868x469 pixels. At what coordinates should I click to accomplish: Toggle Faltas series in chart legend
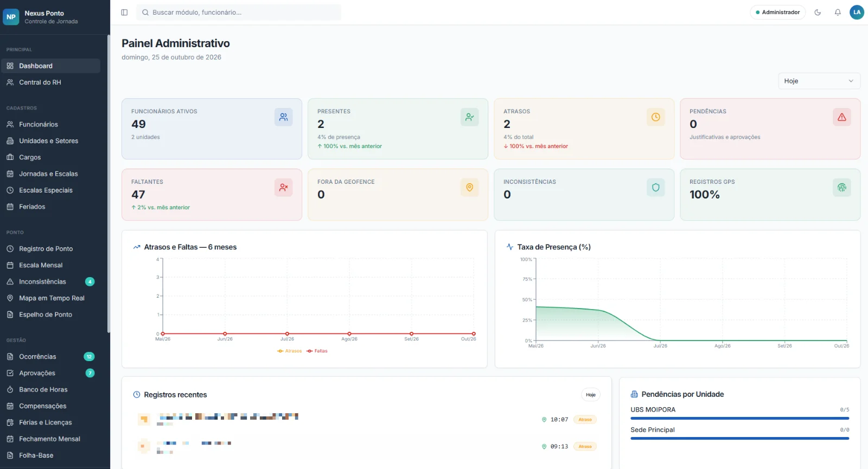tap(317, 351)
